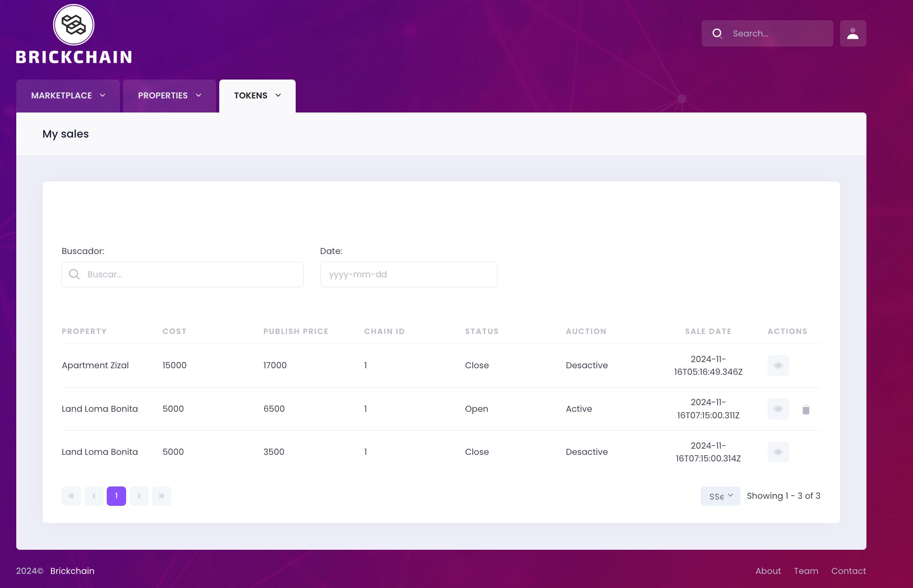Click the Buscador magnifier icon

74,274
